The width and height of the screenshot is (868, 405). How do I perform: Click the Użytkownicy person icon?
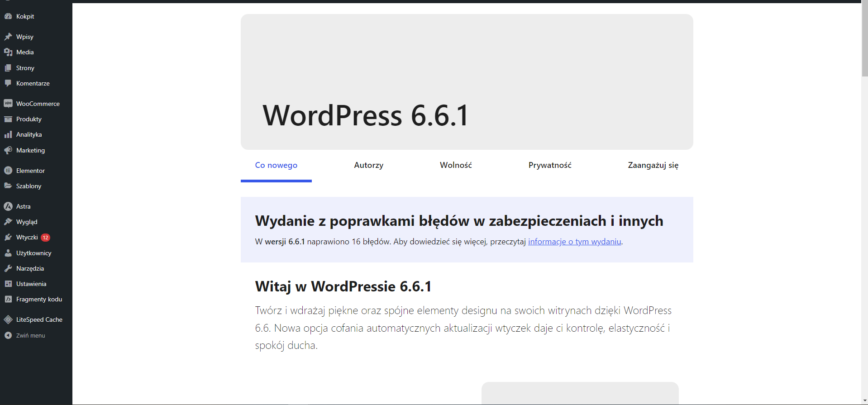[8, 253]
